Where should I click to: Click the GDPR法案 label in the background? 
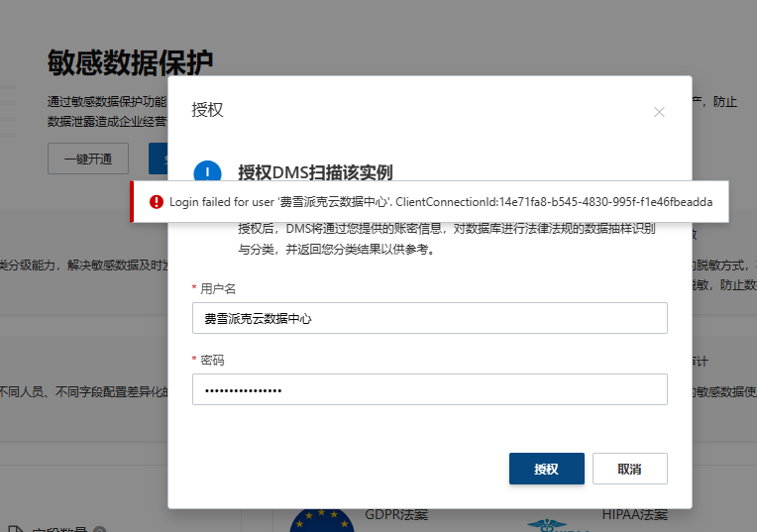[396, 514]
